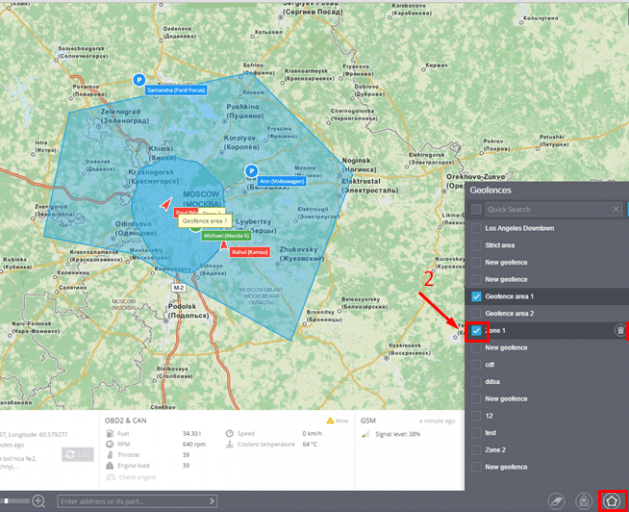Click the Michael (Mazda 6) vehicle label
This screenshot has width=629, height=512.
pos(226,236)
